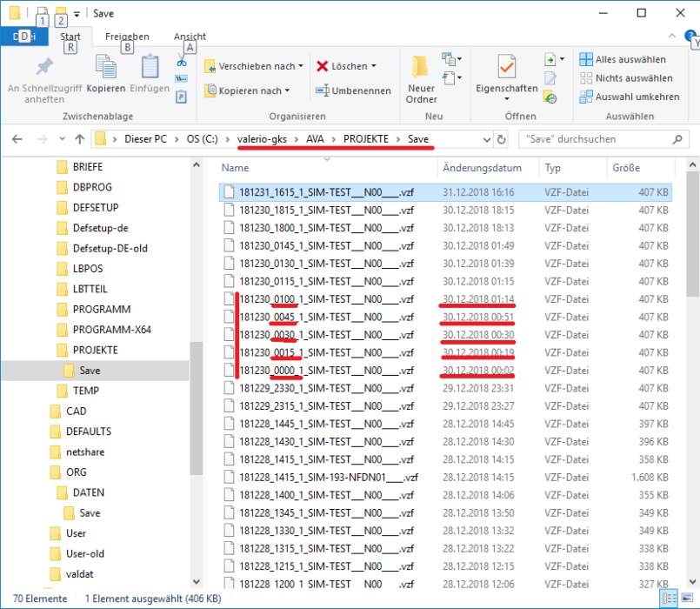Click the refresh button beside address bar

501,139
